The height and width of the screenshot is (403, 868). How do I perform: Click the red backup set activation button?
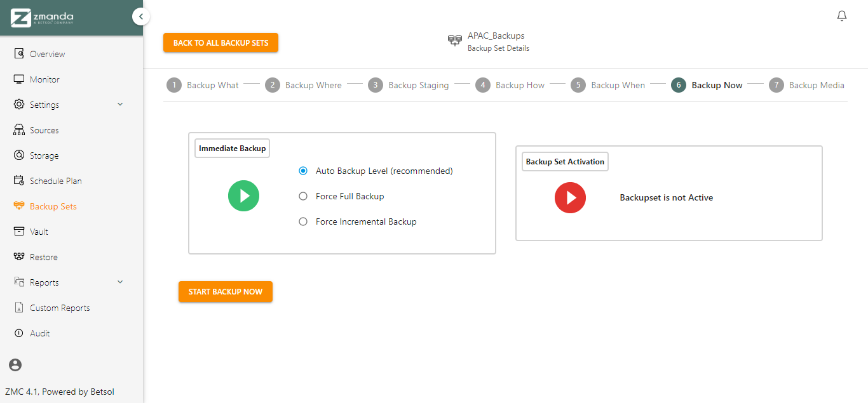(571, 197)
